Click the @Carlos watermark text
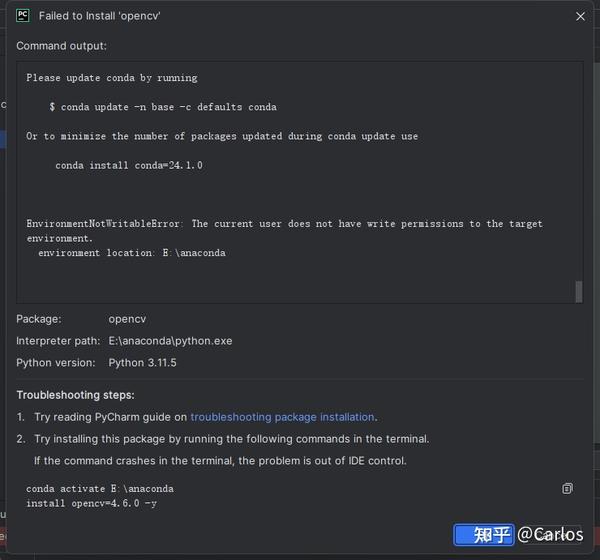600x560 pixels. [x=550, y=534]
